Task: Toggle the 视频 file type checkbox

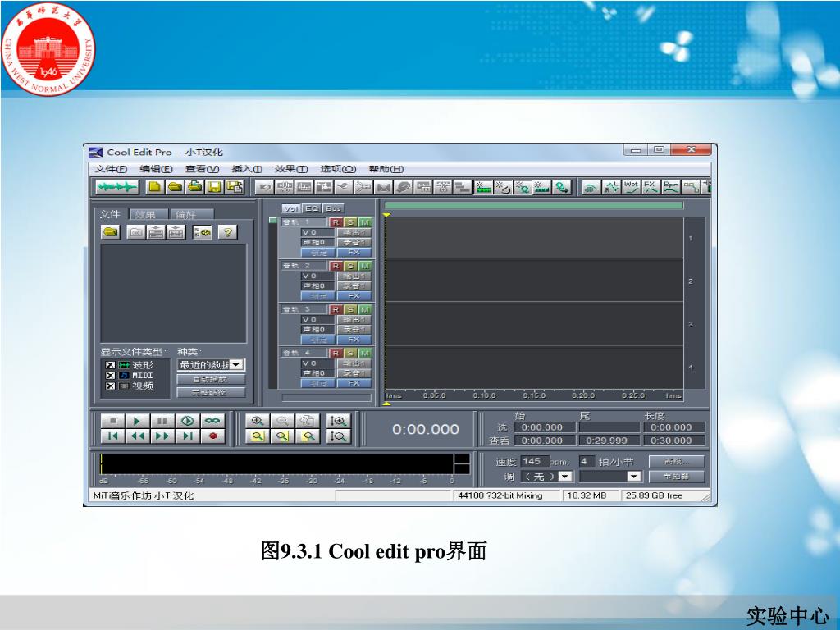Action: click(x=111, y=386)
